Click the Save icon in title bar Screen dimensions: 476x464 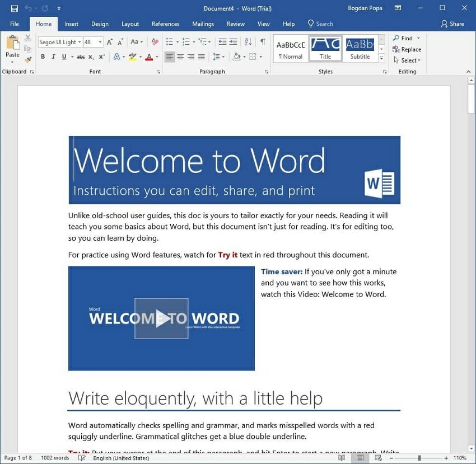[15, 8]
